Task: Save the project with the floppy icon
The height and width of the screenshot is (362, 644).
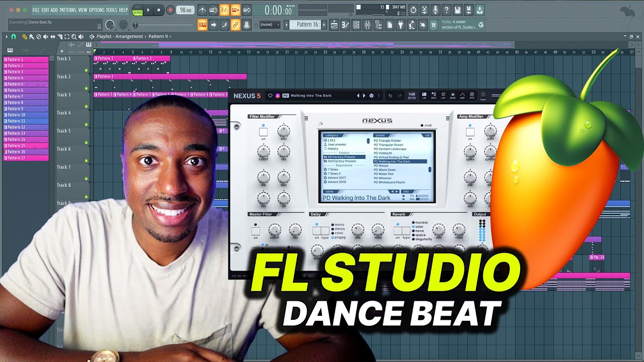Action: pos(458,10)
